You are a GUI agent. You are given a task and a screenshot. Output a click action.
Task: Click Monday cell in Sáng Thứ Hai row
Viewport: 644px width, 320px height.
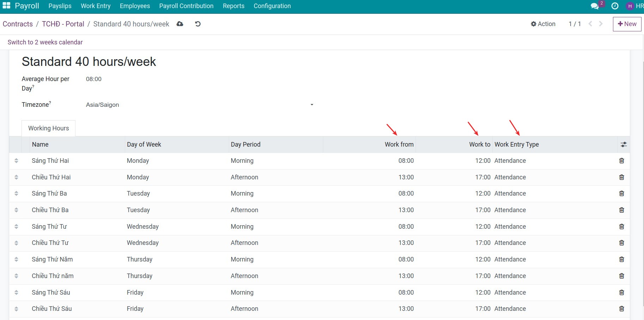[138, 161]
